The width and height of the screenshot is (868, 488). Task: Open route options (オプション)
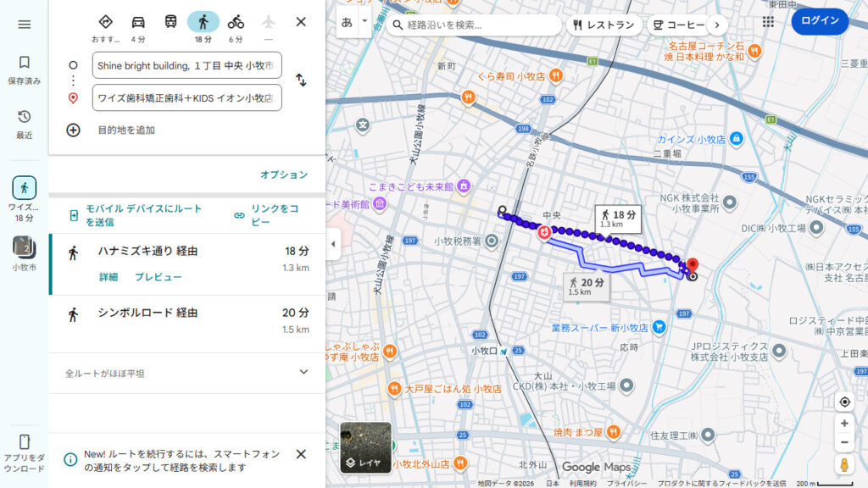pyautogui.click(x=284, y=175)
